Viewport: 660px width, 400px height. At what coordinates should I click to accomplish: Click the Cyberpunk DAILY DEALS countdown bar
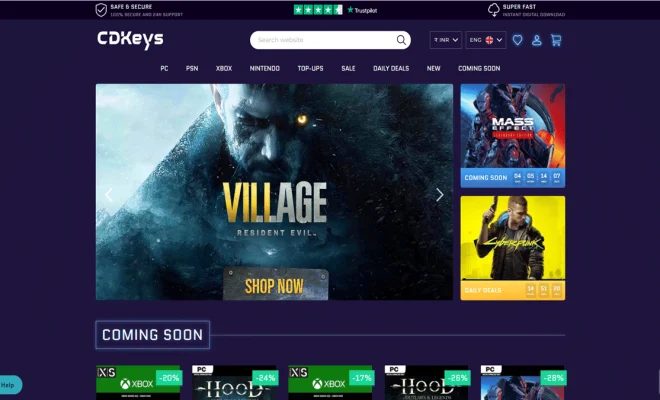pyautogui.click(x=513, y=290)
